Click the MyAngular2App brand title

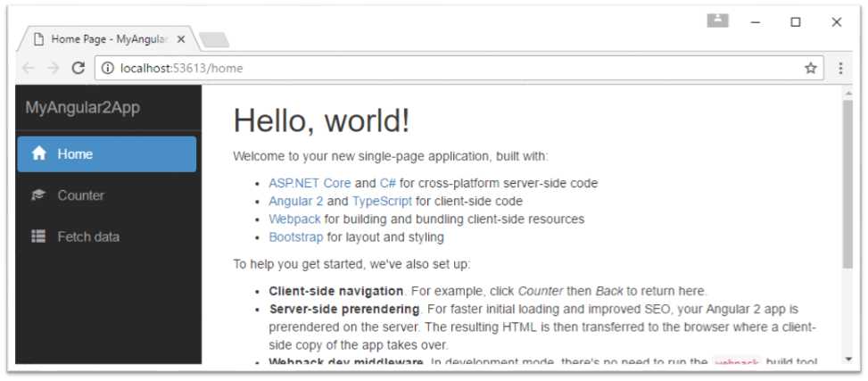(83, 108)
